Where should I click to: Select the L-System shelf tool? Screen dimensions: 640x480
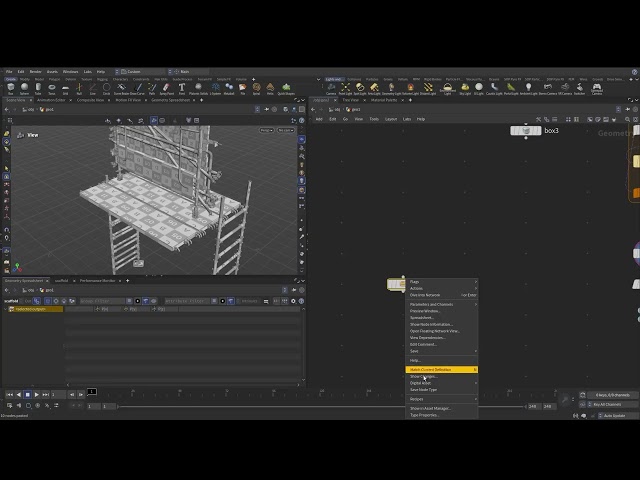[216, 89]
